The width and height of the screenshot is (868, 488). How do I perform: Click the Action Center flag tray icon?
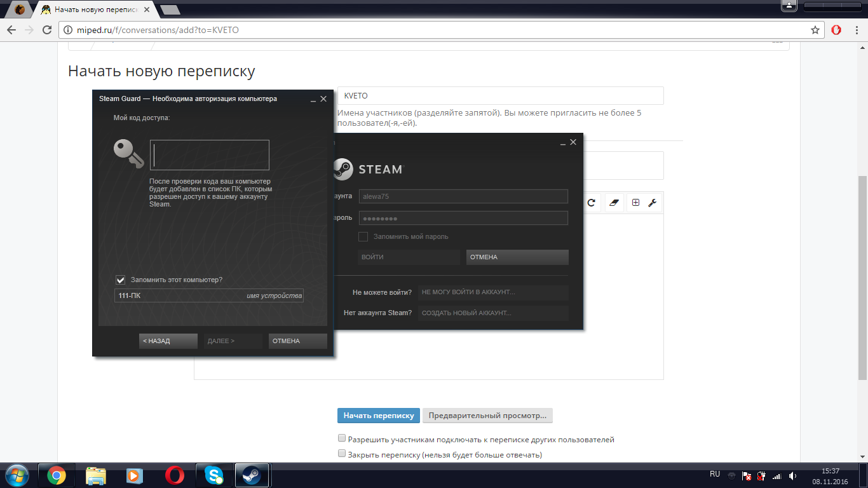click(x=747, y=476)
